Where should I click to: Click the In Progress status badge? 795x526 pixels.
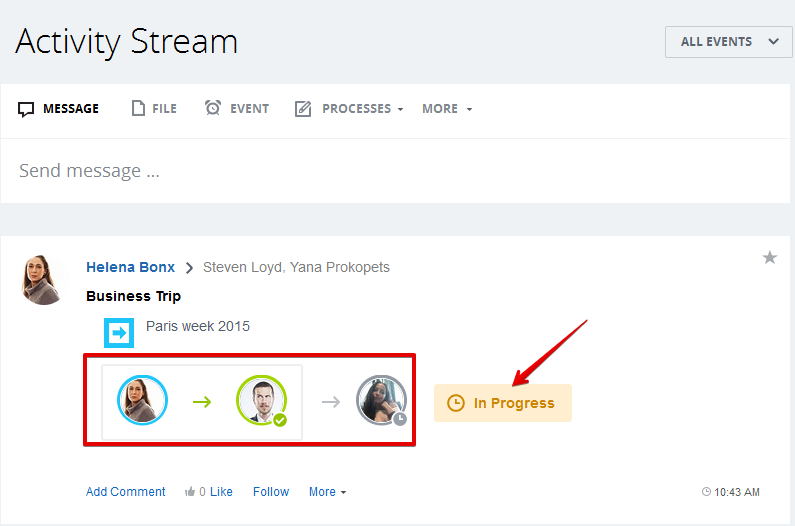pos(503,403)
